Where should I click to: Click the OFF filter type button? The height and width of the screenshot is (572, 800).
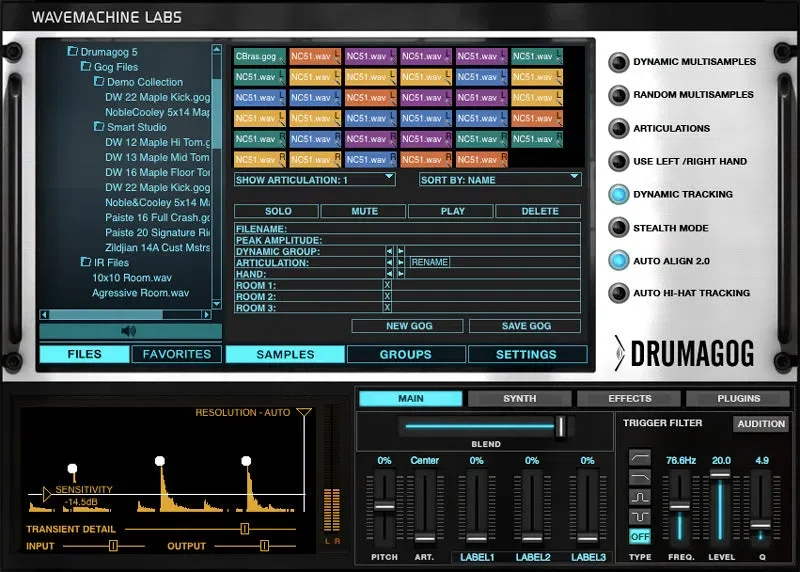click(639, 536)
